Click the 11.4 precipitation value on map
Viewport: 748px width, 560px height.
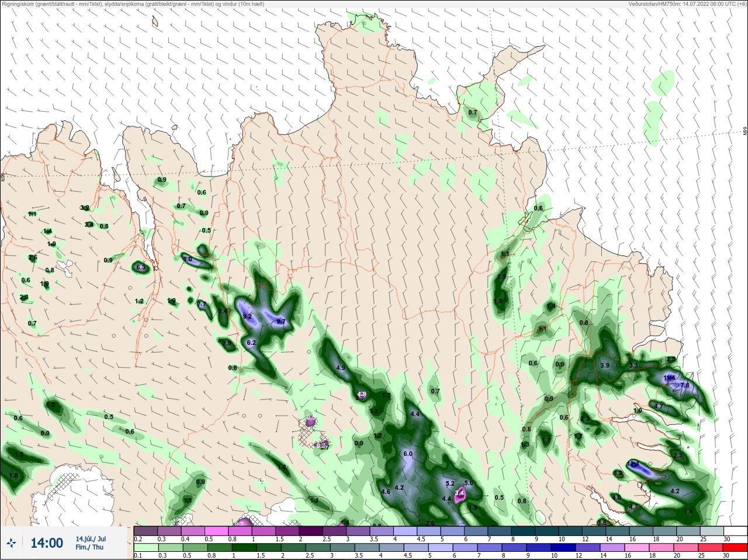670,378
